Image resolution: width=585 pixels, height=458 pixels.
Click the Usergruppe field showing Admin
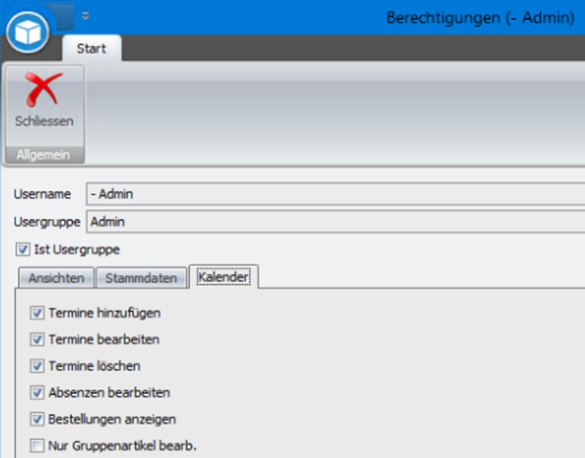coord(335,222)
